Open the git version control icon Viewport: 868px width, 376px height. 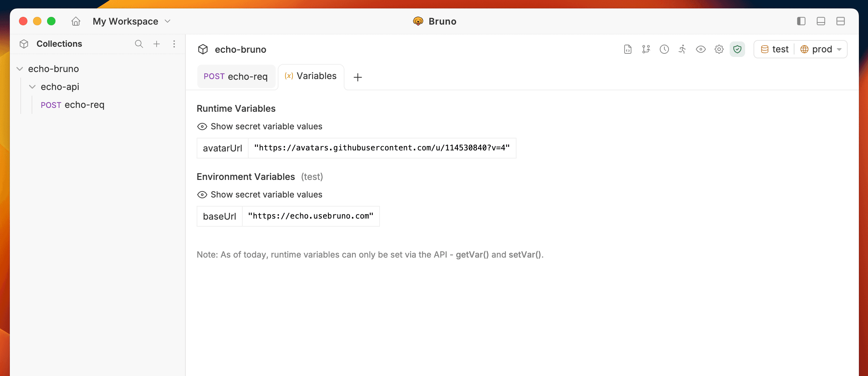(x=646, y=49)
